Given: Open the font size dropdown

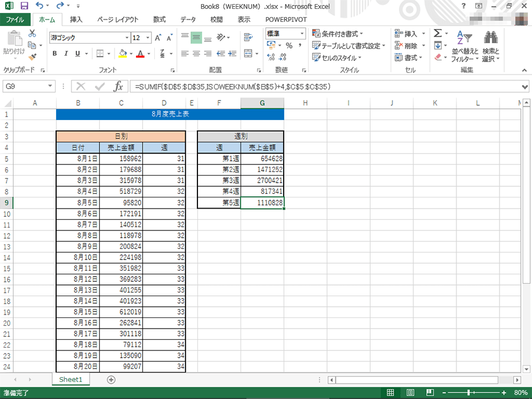Looking at the screenshot, I should [x=148, y=38].
